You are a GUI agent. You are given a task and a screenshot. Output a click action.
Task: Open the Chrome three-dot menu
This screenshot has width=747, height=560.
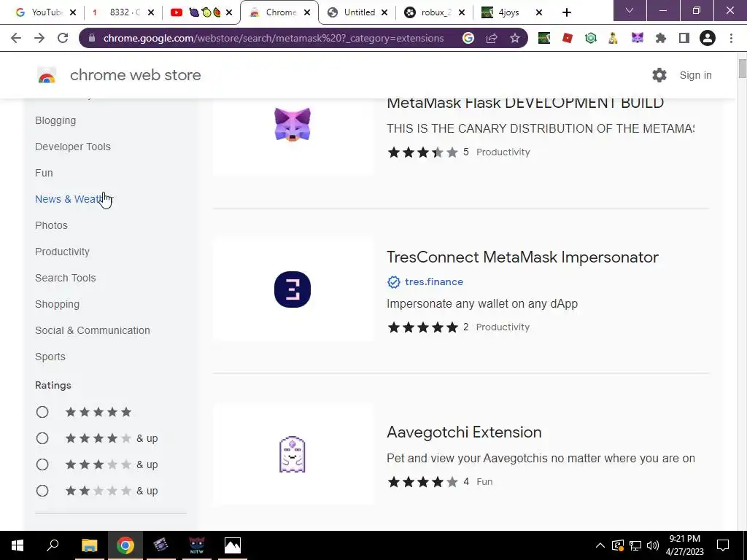[x=731, y=38]
